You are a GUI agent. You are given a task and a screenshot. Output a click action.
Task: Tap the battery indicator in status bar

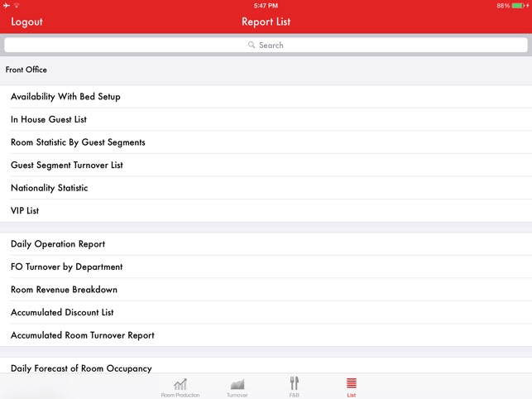pyautogui.click(x=519, y=6)
